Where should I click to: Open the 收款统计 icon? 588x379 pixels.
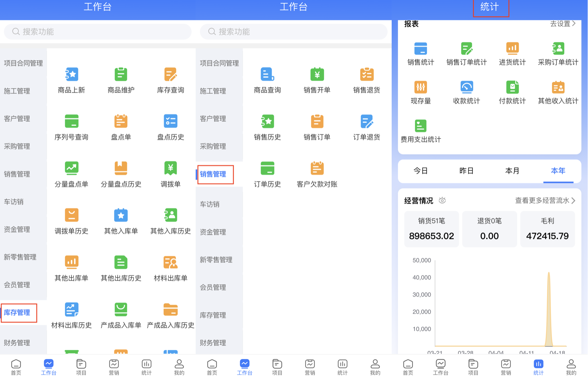pyautogui.click(x=466, y=87)
